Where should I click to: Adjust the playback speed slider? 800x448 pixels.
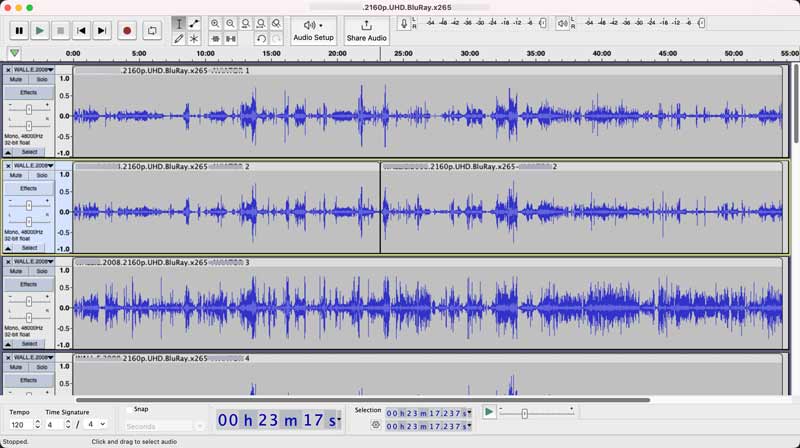click(524, 414)
